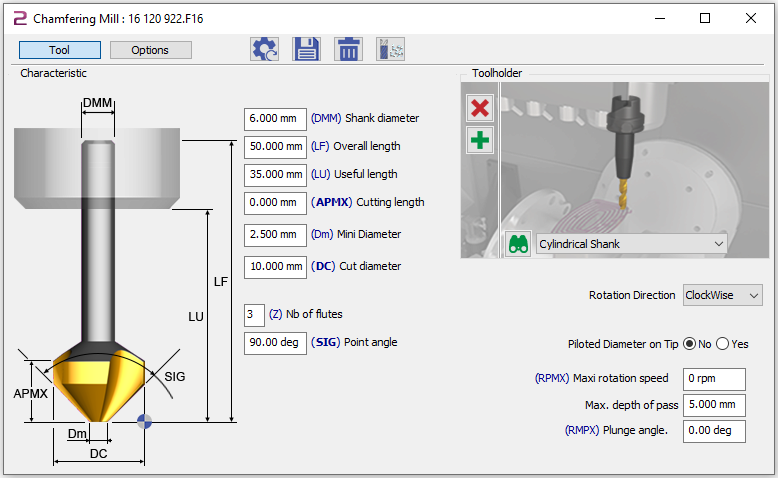This screenshot has width=778, height=478.
Task: Expand the Rotation Direction dropdown
Action: (722, 295)
